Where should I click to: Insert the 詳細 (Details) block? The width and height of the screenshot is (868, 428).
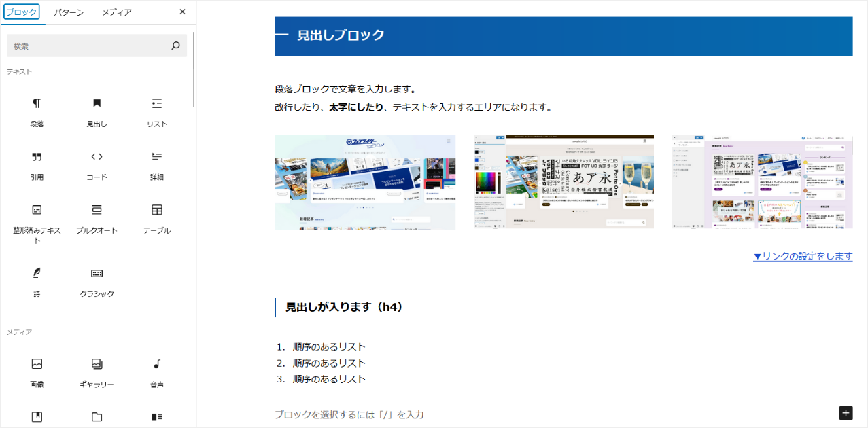(x=156, y=164)
